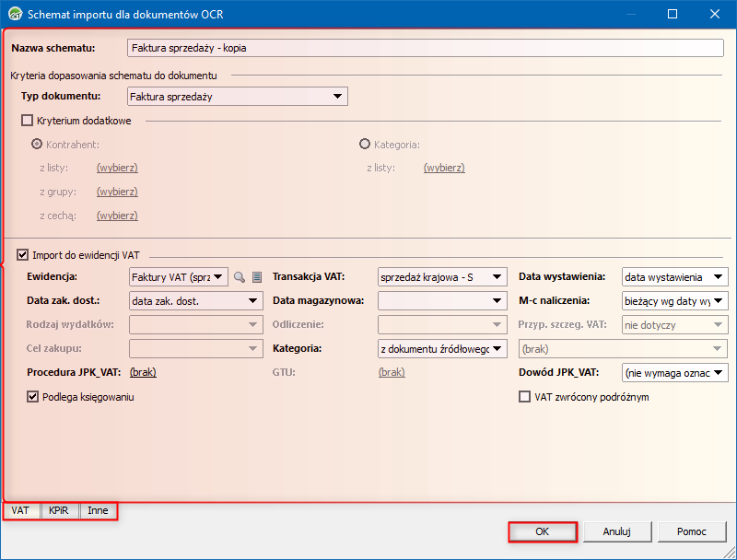The width and height of the screenshot is (737, 560).
Task: Click the 'Kryteria dopasowania schematu do dokumentu' heading
Action: pyautogui.click(x=113, y=76)
